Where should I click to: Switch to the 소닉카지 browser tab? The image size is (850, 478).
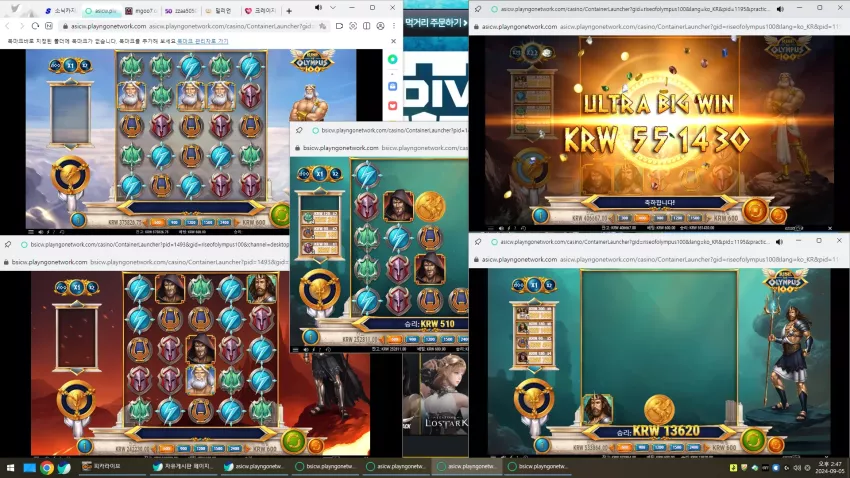61,10
